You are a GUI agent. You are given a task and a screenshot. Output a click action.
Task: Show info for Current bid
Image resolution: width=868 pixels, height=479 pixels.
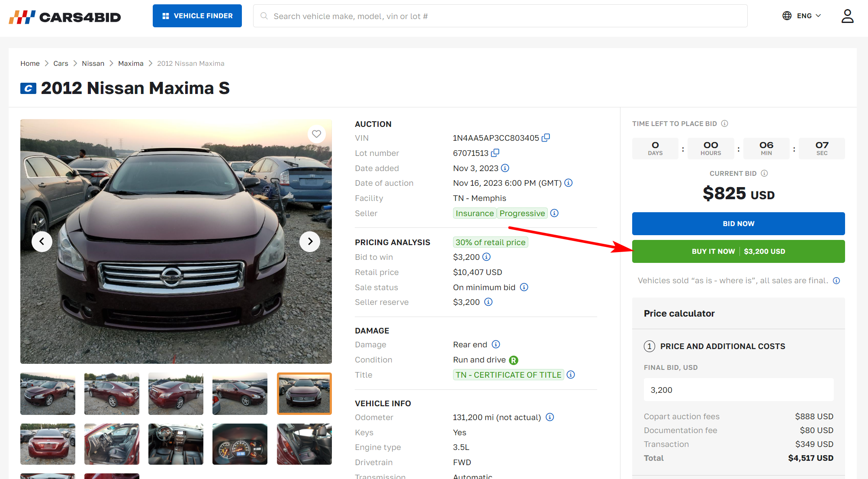(x=765, y=173)
